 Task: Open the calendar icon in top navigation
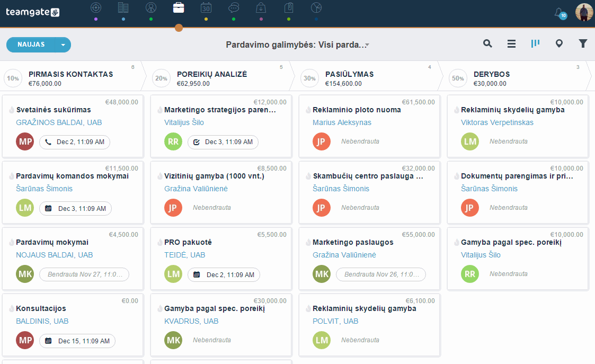click(x=206, y=7)
